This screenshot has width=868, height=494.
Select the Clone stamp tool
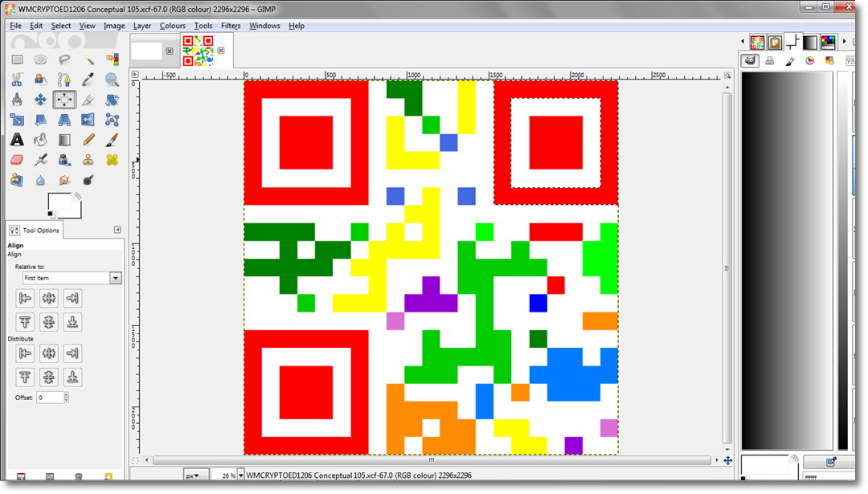(x=88, y=160)
